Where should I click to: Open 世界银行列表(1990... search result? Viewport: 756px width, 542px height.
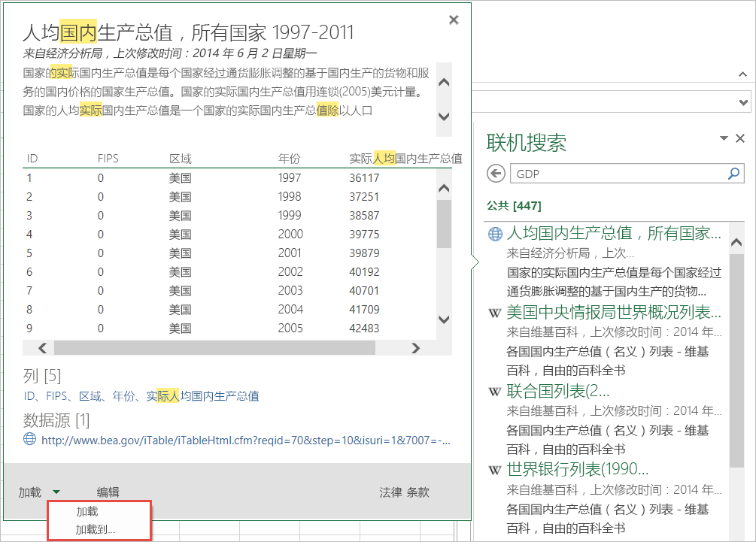coord(578,469)
